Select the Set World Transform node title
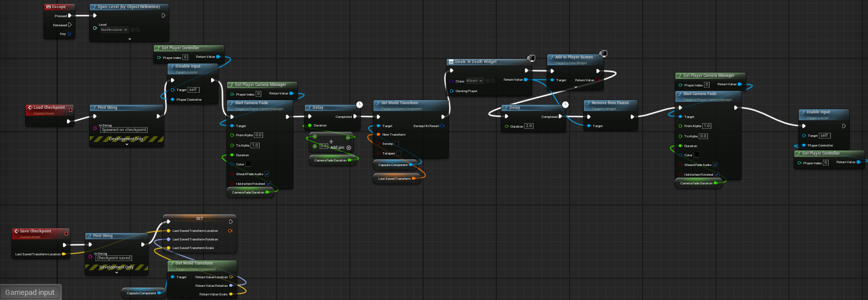 (x=400, y=103)
